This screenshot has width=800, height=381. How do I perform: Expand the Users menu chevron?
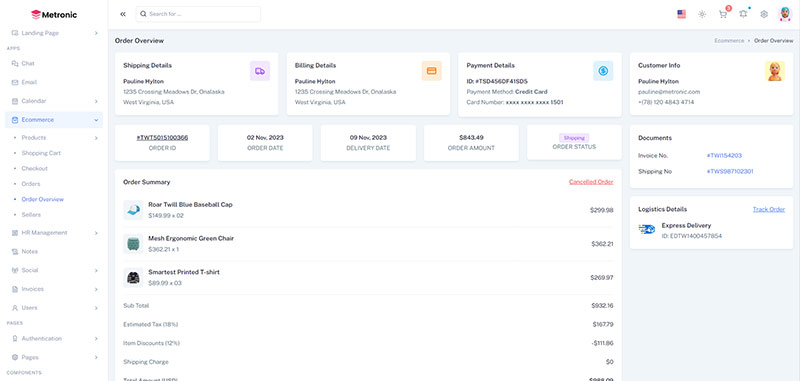(96, 308)
